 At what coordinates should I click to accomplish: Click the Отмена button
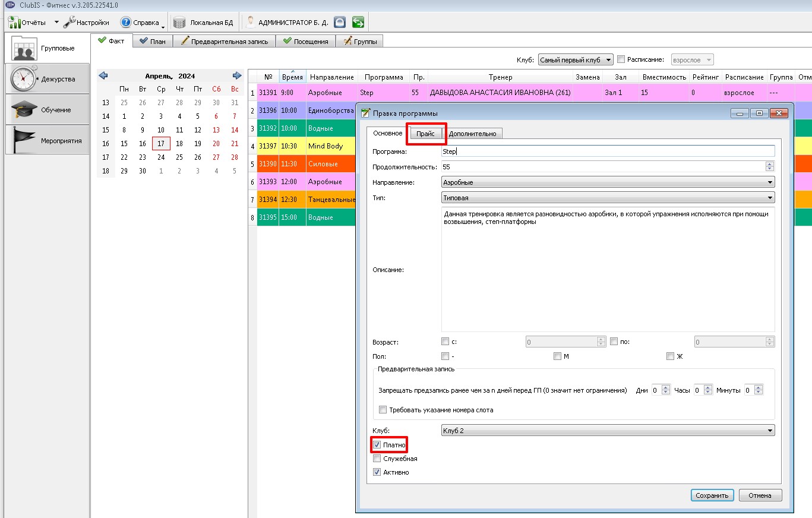pyautogui.click(x=760, y=495)
